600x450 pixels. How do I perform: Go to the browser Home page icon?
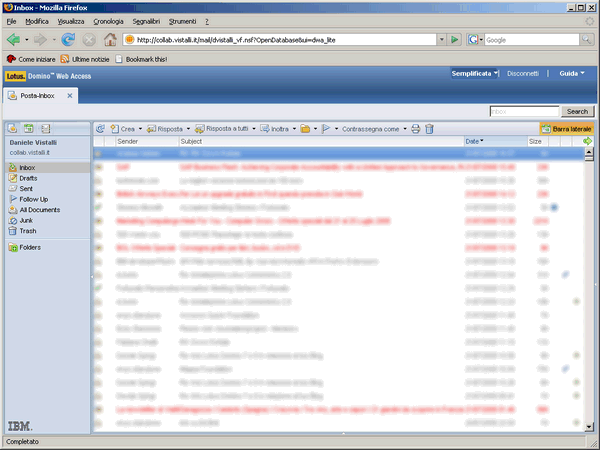[x=110, y=39]
